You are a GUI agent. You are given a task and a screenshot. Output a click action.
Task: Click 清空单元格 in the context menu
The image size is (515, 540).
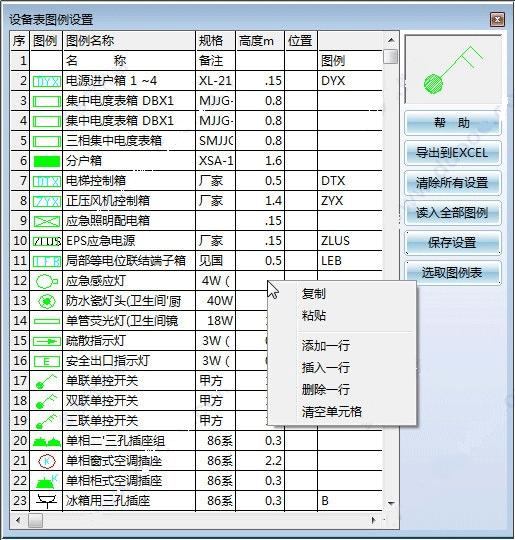[x=332, y=411]
